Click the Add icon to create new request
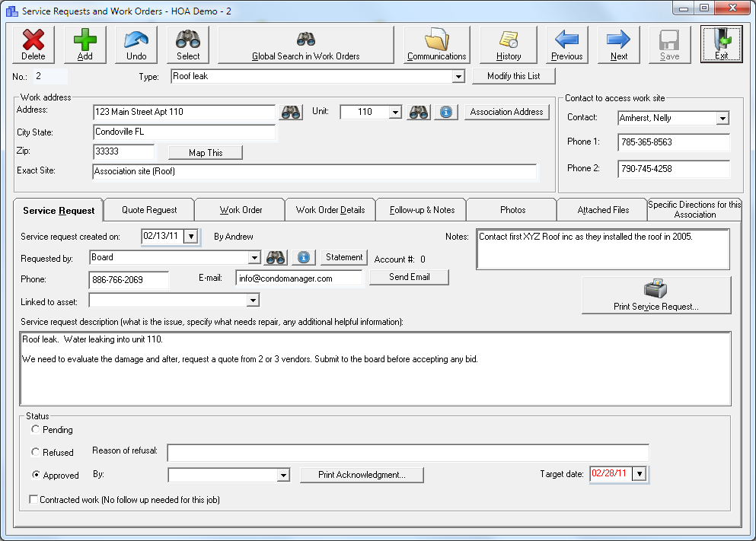 point(84,43)
